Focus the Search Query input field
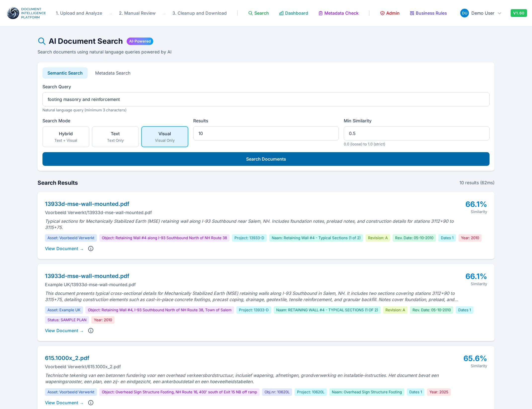This screenshot has height=409, width=532. pos(266,99)
